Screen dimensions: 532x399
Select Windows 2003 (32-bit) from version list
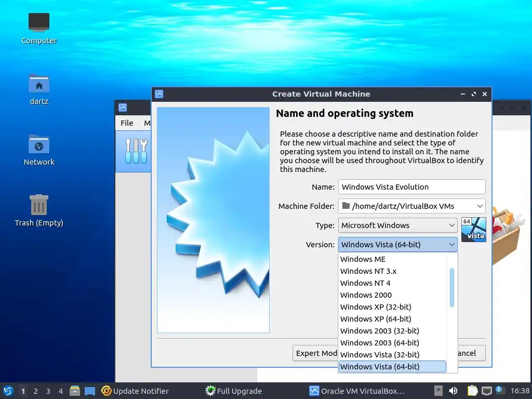click(393, 330)
